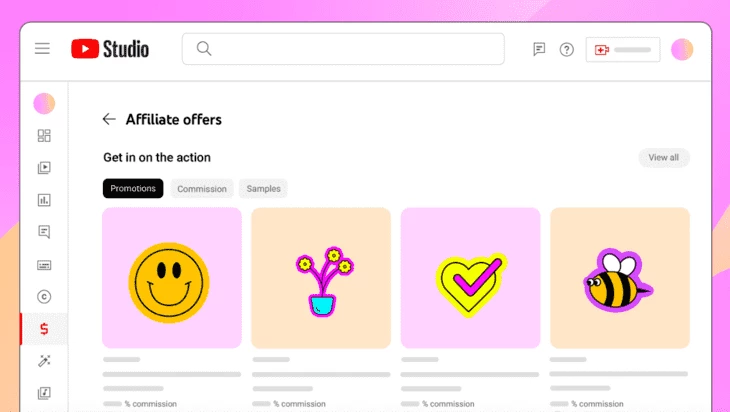Open Analytics bar chart icon
Image resolution: width=730 pixels, height=412 pixels.
point(44,200)
